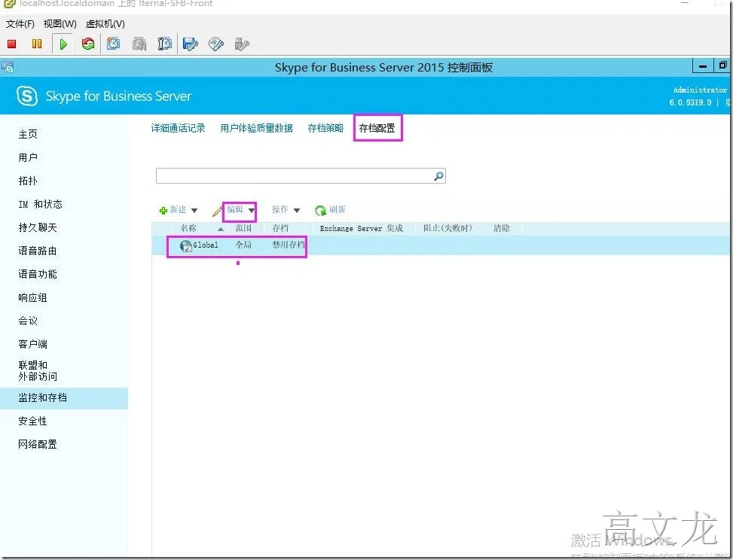
Task: Open the 新建 dropdown arrow
Action: [194, 211]
